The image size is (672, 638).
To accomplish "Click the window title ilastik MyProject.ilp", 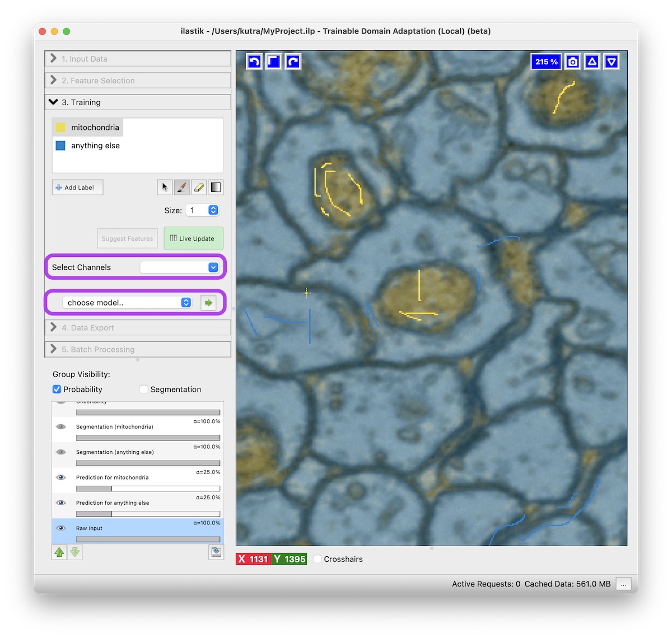I will click(335, 31).
